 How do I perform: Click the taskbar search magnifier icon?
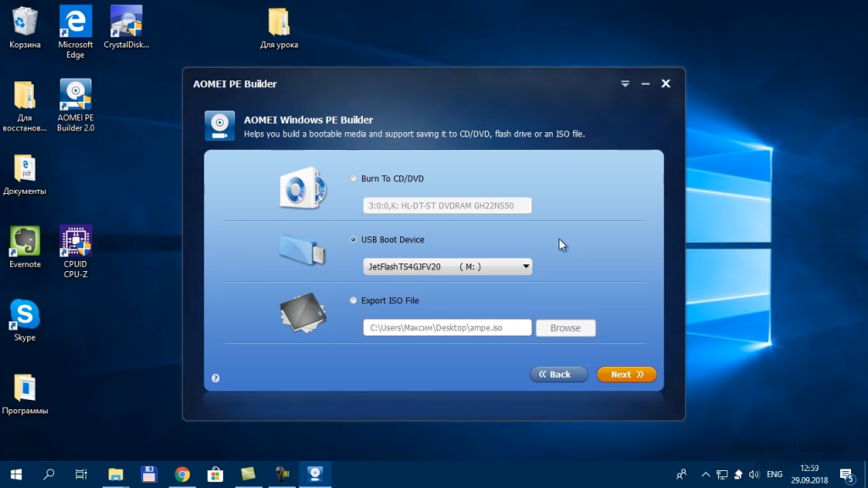[48, 474]
